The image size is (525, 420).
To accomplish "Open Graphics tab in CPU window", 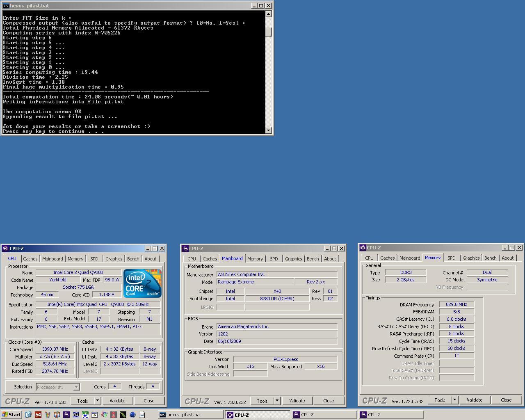I will [114, 259].
